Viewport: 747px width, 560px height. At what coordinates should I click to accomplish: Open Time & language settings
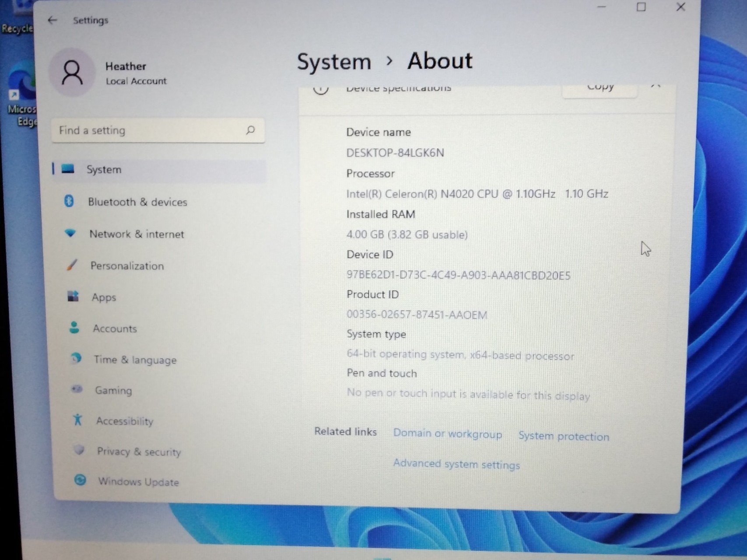[x=135, y=360]
